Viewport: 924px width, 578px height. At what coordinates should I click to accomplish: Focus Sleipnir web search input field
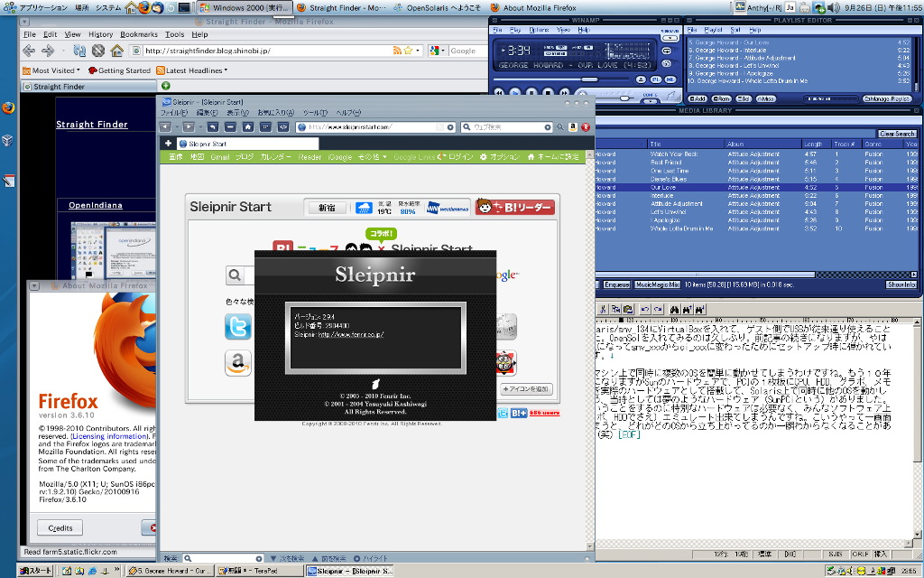pyautogui.click(x=507, y=126)
